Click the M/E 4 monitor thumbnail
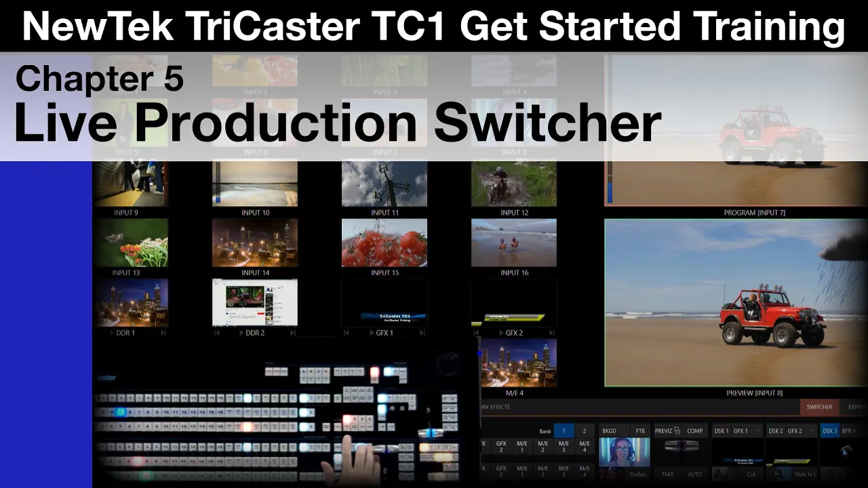Viewport: 868px width, 488px height. pyautogui.click(x=519, y=363)
